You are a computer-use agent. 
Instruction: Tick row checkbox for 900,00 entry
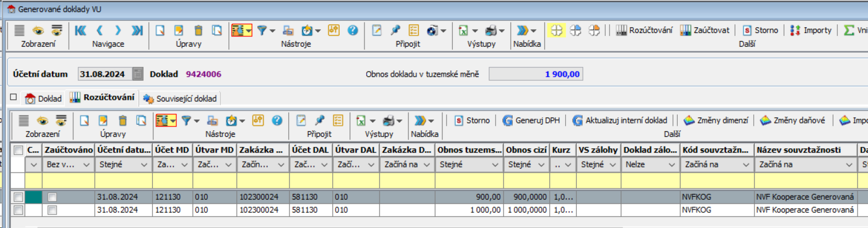click(x=18, y=197)
